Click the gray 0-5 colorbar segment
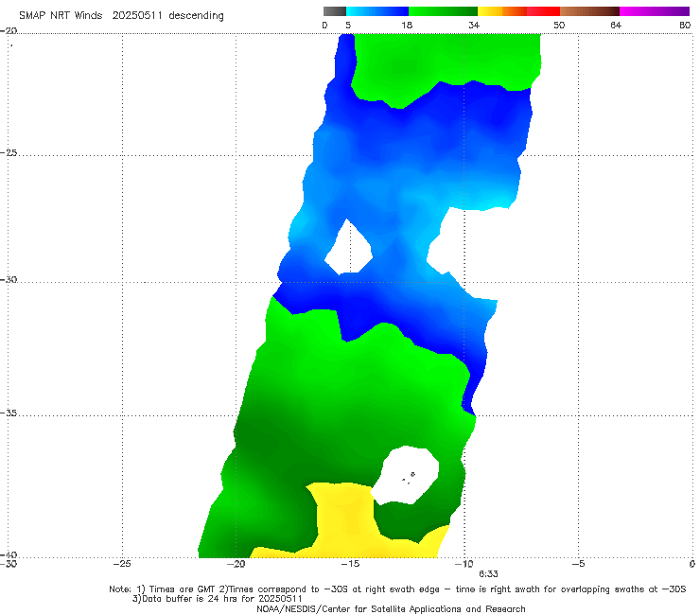 (x=335, y=11)
